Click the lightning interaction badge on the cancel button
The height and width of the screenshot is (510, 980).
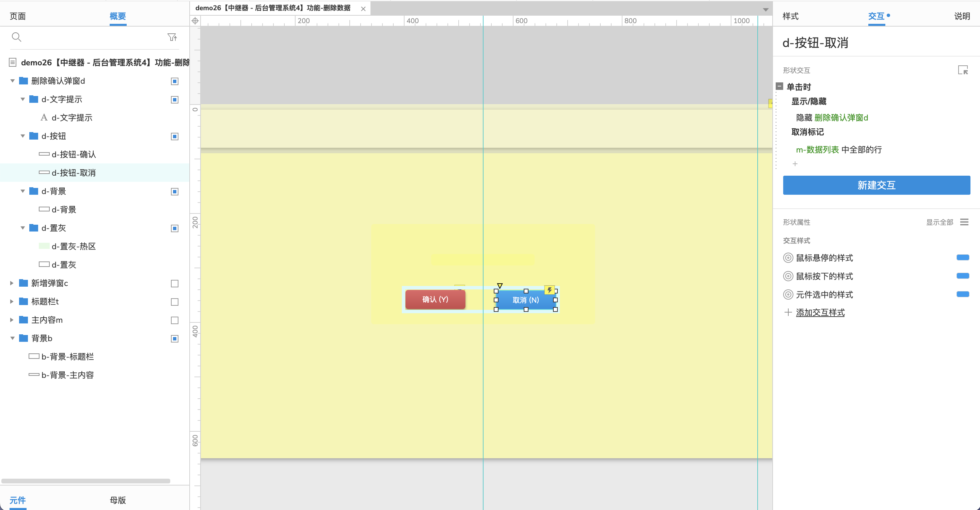click(549, 290)
